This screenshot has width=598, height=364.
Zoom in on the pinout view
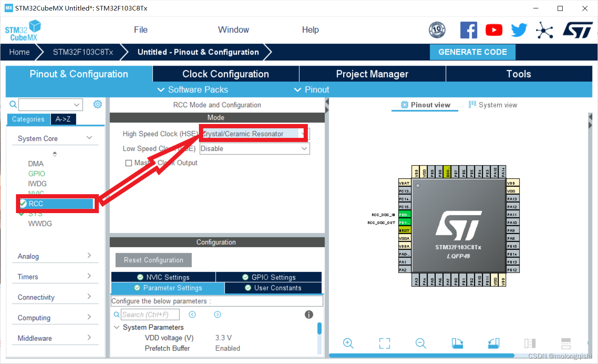[348, 343]
